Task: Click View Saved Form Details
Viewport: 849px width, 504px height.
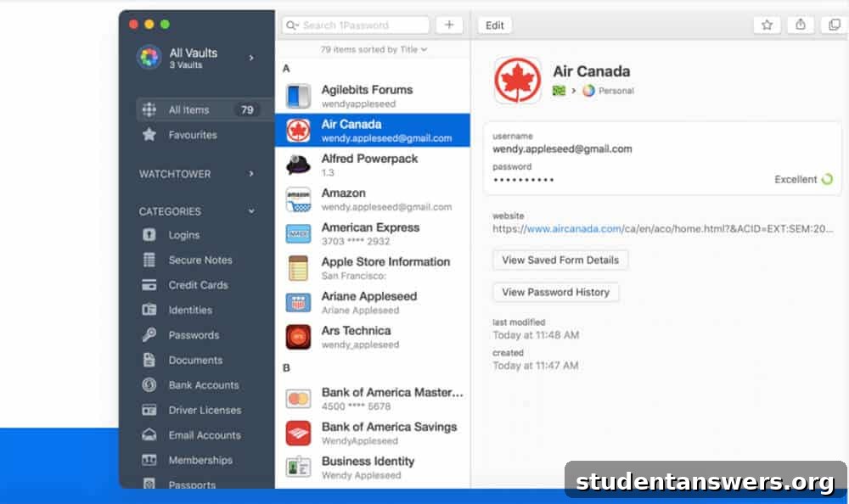Action: tap(560, 260)
